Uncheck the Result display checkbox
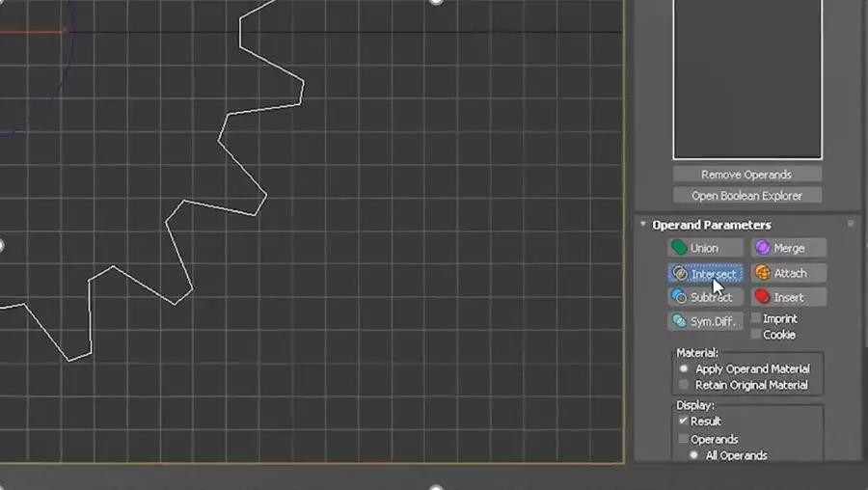 [x=684, y=421]
